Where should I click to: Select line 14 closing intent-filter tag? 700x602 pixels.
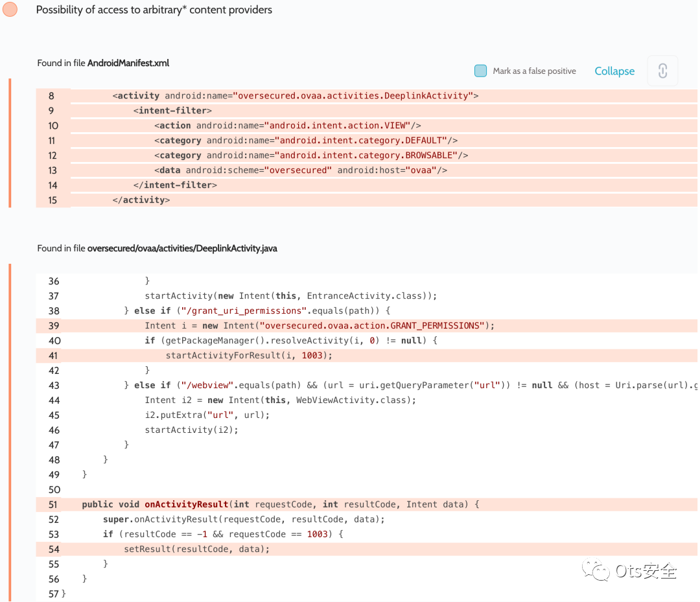click(x=366, y=185)
